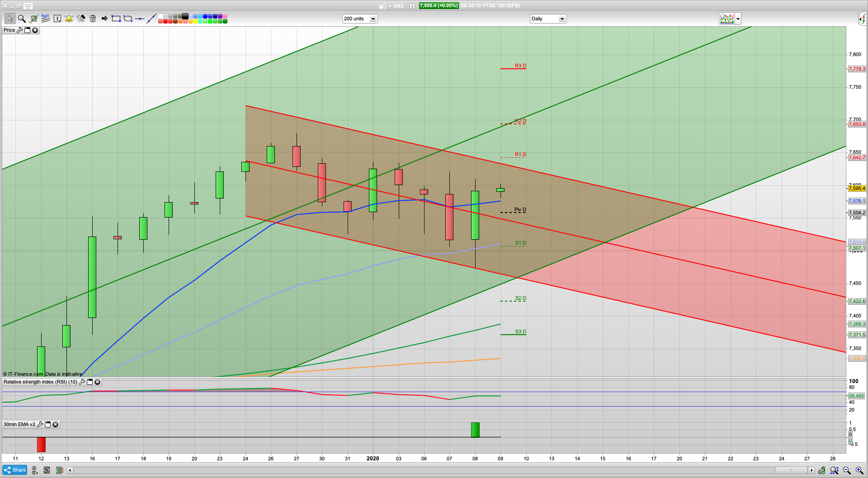Image resolution: width=868 pixels, height=478 pixels.
Task: Activate the magnifying glass zoom tool
Action: coord(22,19)
